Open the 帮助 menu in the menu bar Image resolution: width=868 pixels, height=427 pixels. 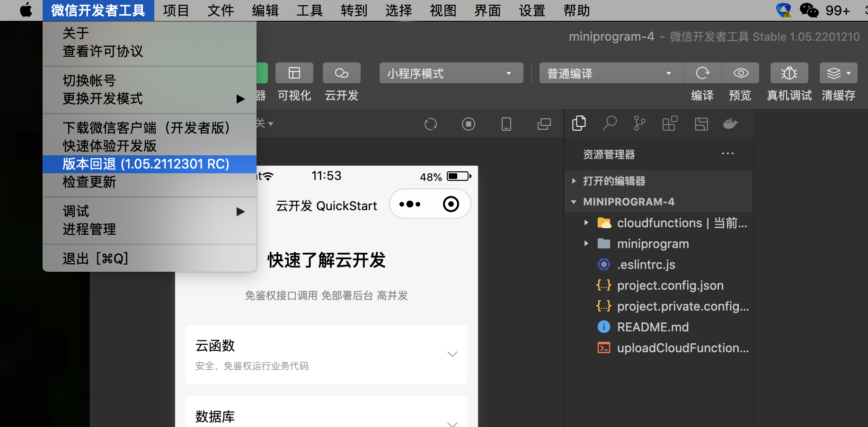coord(576,10)
